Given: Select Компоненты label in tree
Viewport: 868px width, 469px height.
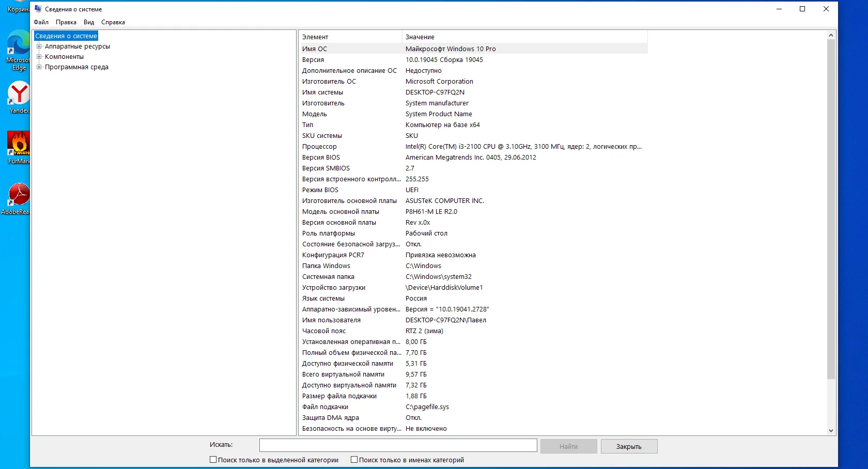Looking at the screenshot, I should click(64, 57).
